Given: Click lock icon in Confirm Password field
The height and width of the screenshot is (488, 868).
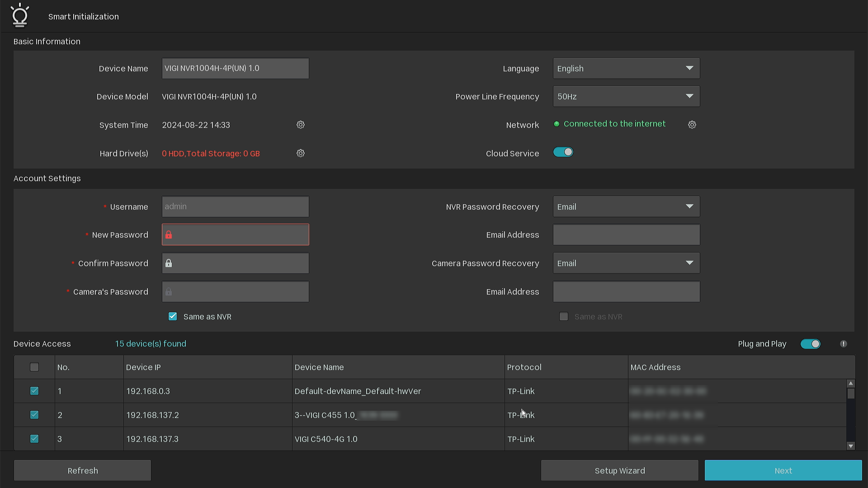Looking at the screenshot, I should coord(170,263).
